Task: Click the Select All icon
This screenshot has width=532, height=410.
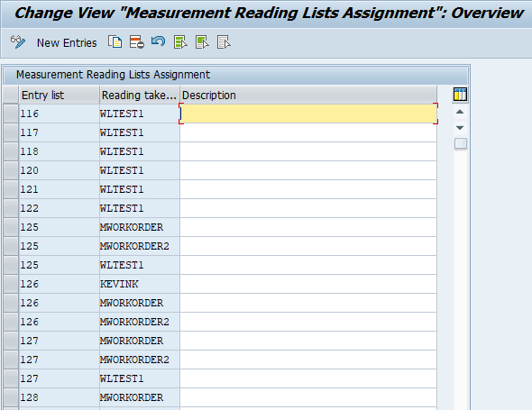Action: click(x=180, y=42)
